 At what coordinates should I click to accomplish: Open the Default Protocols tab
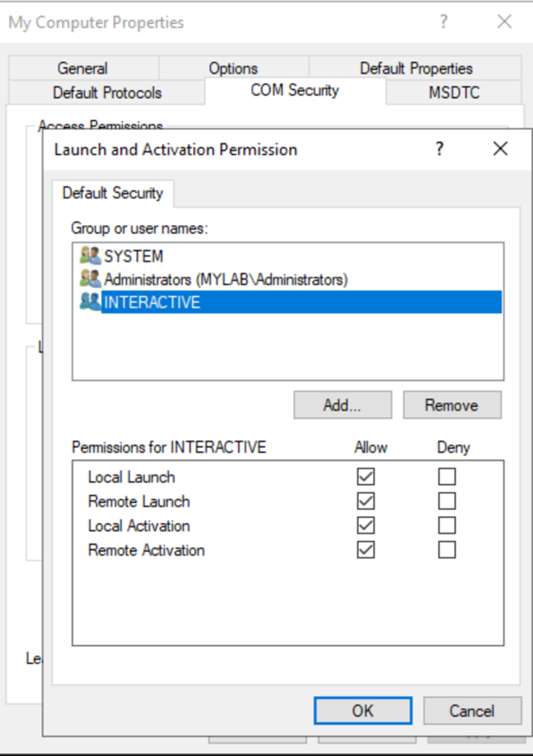107,93
